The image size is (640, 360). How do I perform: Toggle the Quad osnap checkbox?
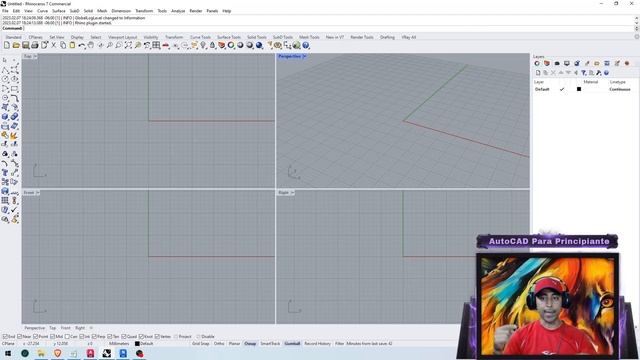click(124, 337)
